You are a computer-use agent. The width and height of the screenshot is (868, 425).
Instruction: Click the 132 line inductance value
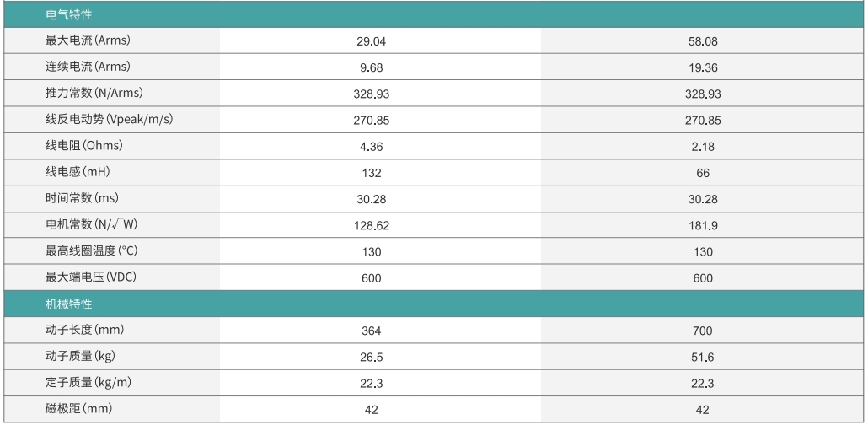coord(372,173)
